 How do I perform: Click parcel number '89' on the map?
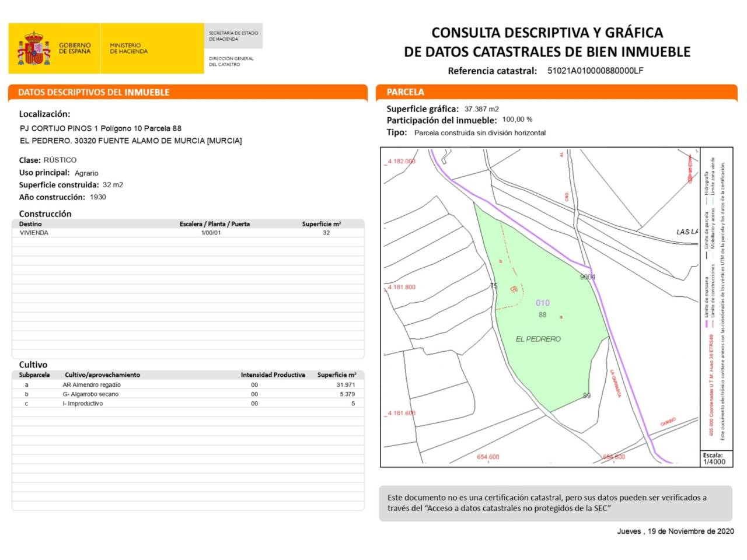tap(587, 395)
